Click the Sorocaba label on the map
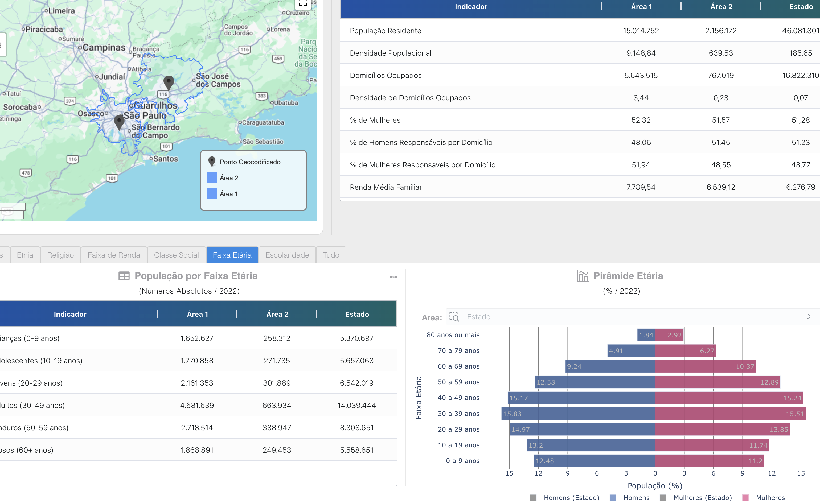The width and height of the screenshot is (820, 504). [20, 107]
